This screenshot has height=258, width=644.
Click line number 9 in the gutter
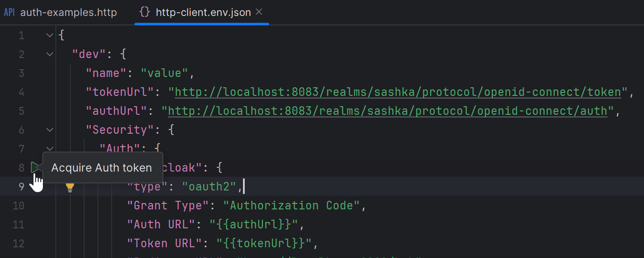pos(21,187)
